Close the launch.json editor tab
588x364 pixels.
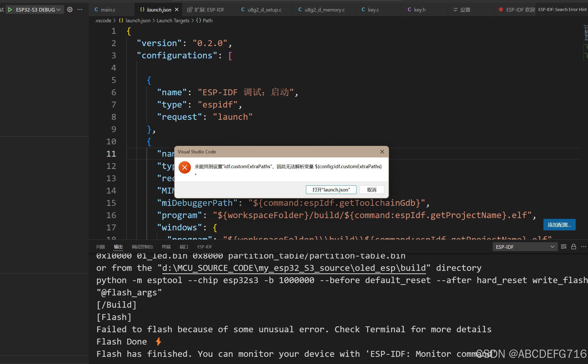(177, 9)
